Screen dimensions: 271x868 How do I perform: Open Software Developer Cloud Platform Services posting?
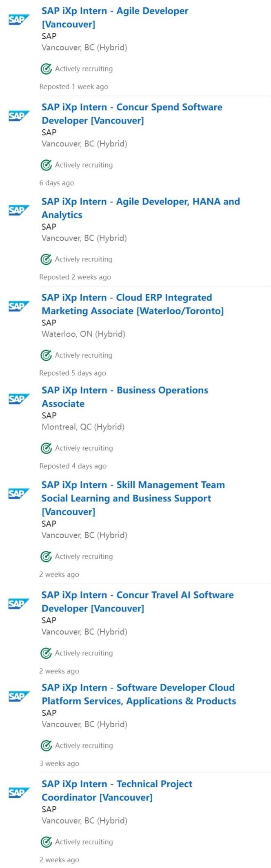139,694
